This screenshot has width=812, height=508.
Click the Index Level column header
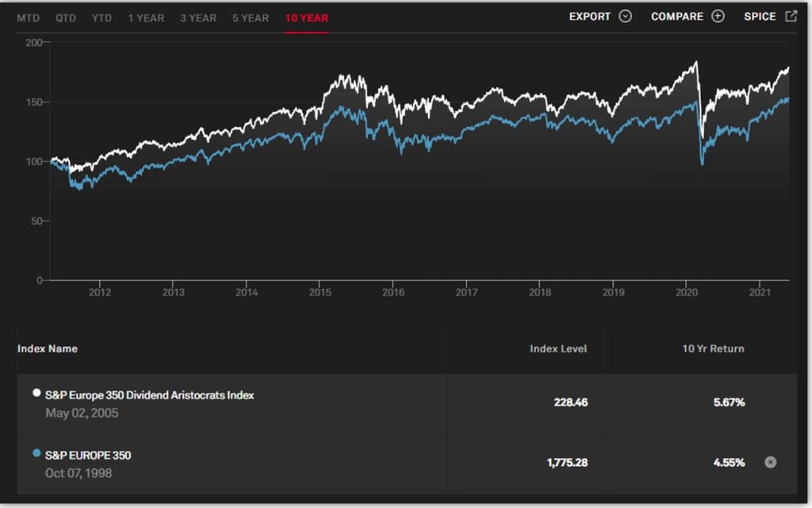pyautogui.click(x=558, y=349)
